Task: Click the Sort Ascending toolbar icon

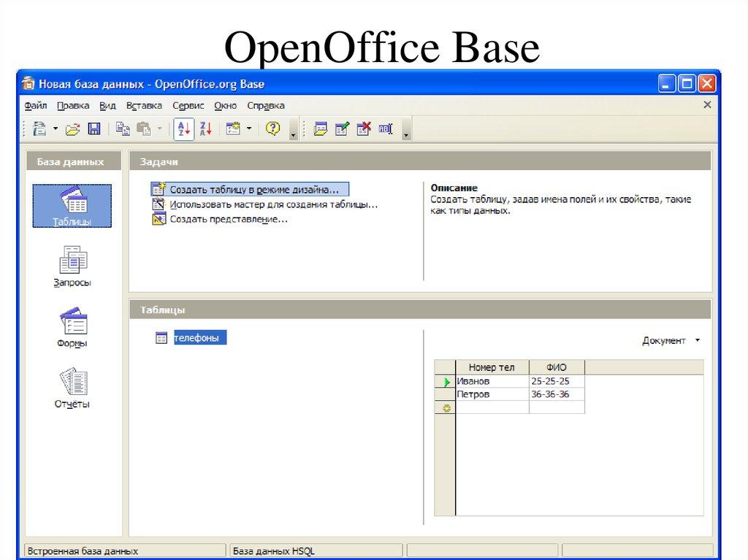Action: [x=183, y=129]
